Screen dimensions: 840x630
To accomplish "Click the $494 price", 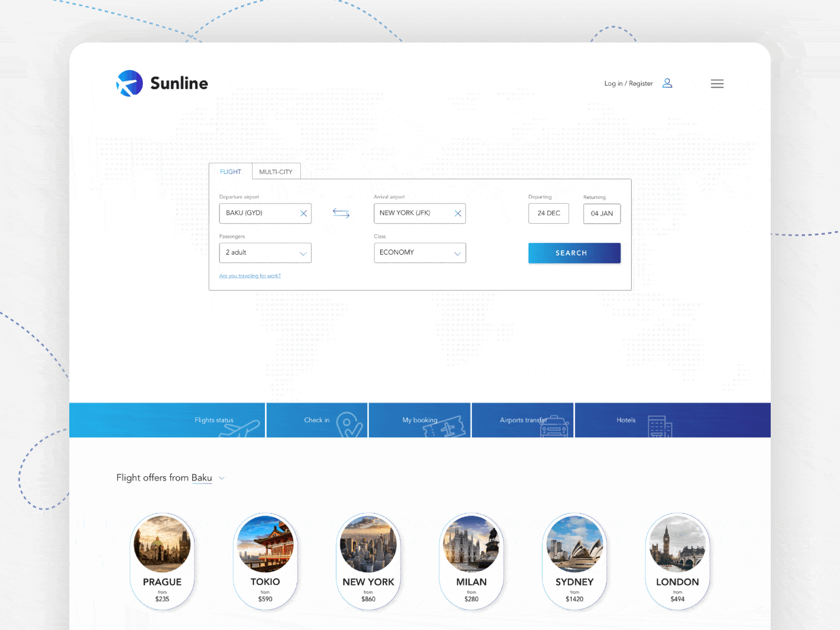I will [x=677, y=599].
